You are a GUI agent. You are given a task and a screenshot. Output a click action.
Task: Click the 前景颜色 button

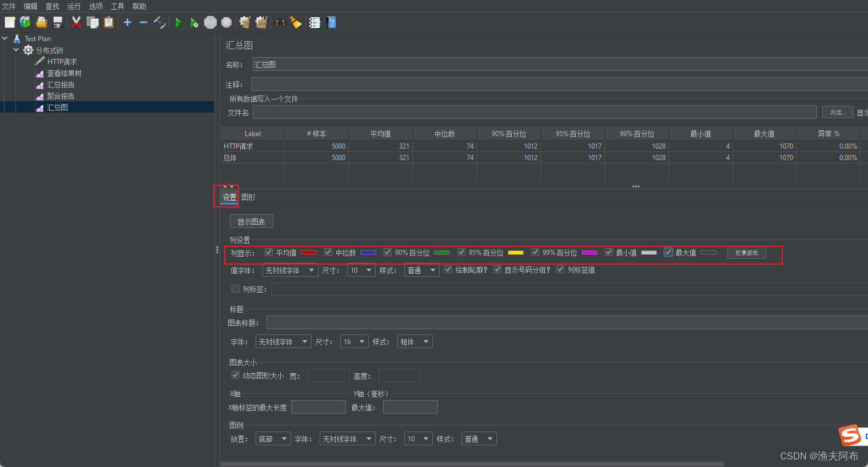[747, 253]
